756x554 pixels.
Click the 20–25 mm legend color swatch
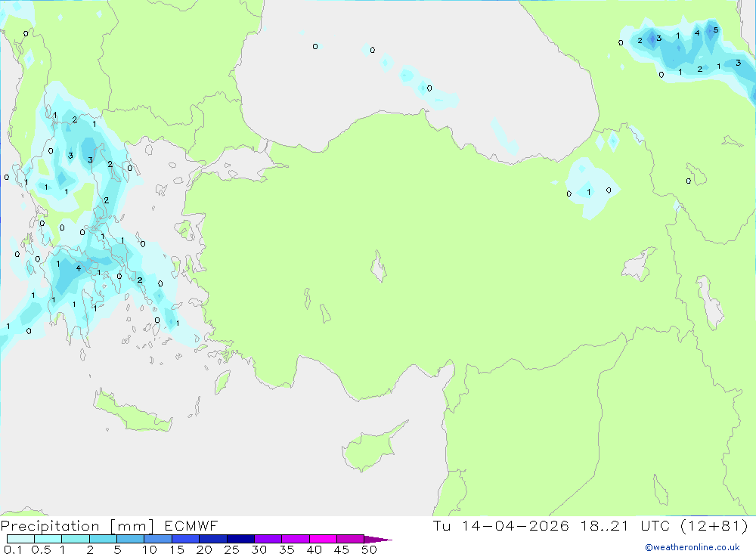(213, 539)
